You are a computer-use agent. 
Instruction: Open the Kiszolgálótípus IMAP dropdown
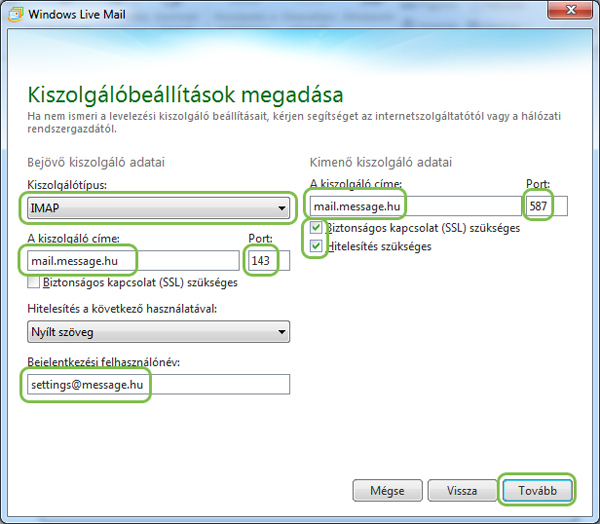155,208
